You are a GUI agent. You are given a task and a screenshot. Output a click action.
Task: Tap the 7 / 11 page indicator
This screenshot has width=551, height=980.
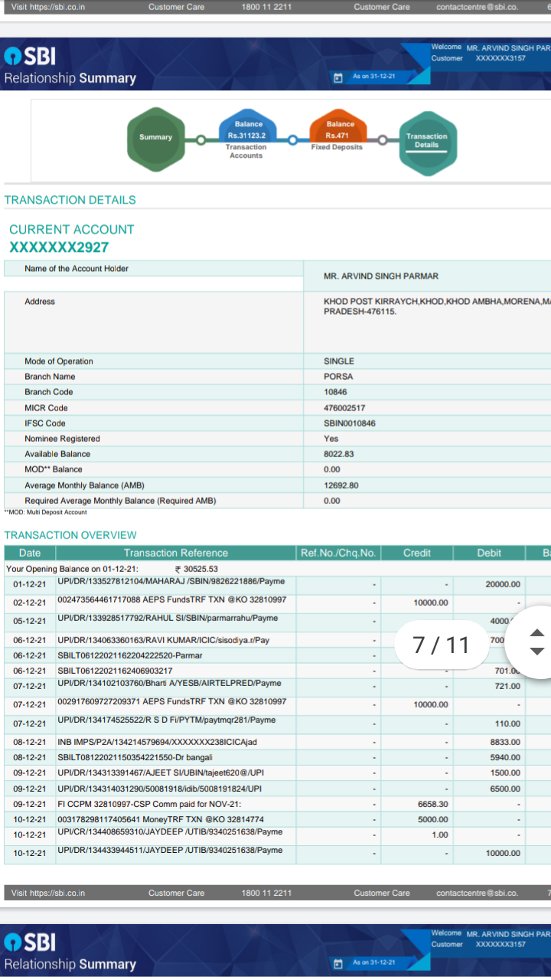click(441, 645)
